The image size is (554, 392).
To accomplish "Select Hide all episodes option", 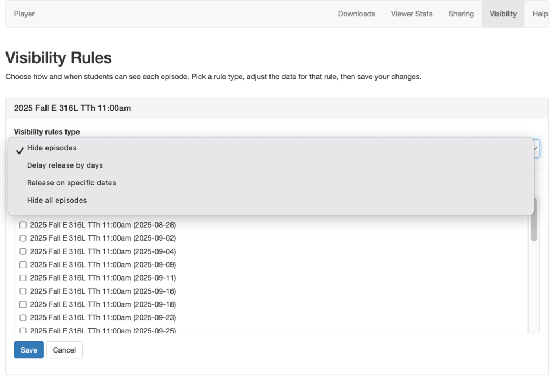I will 56,200.
